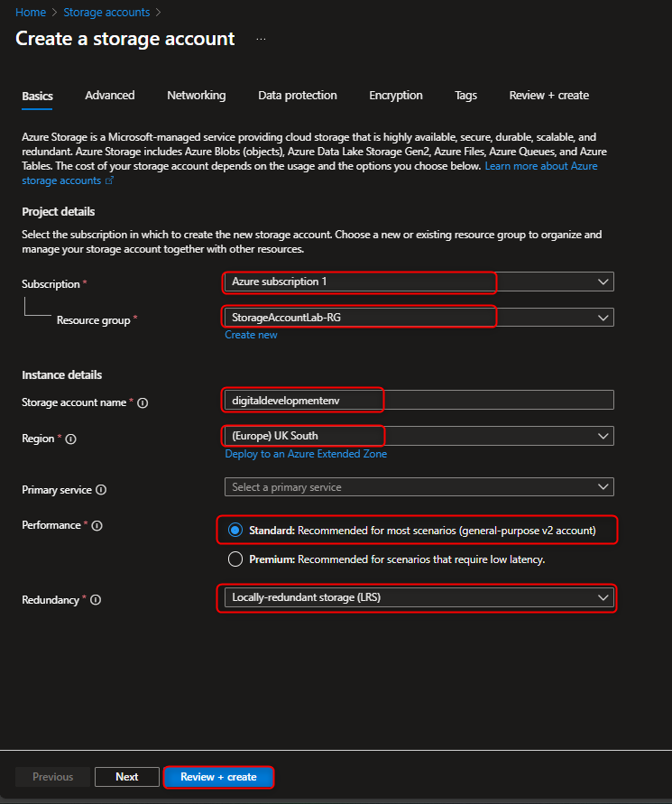672x804 pixels.
Task: Open the Subscription dropdown
Action: pyautogui.click(x=603, y=281)
